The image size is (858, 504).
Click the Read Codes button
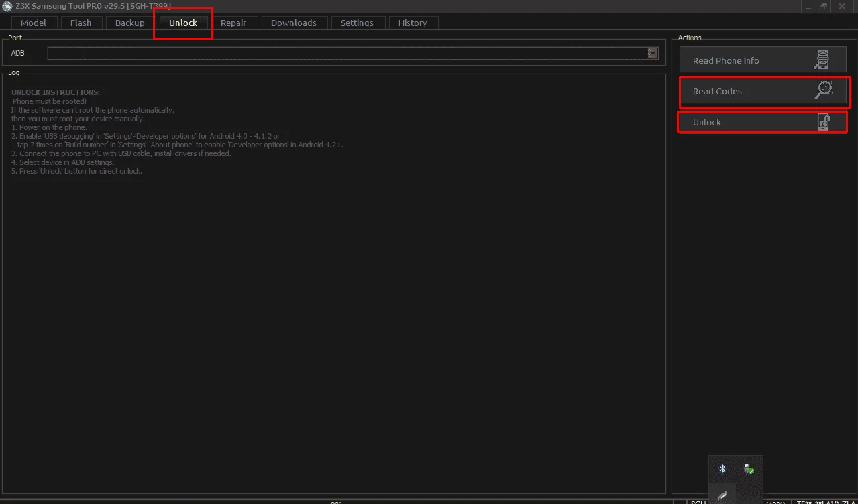[762, 91]
